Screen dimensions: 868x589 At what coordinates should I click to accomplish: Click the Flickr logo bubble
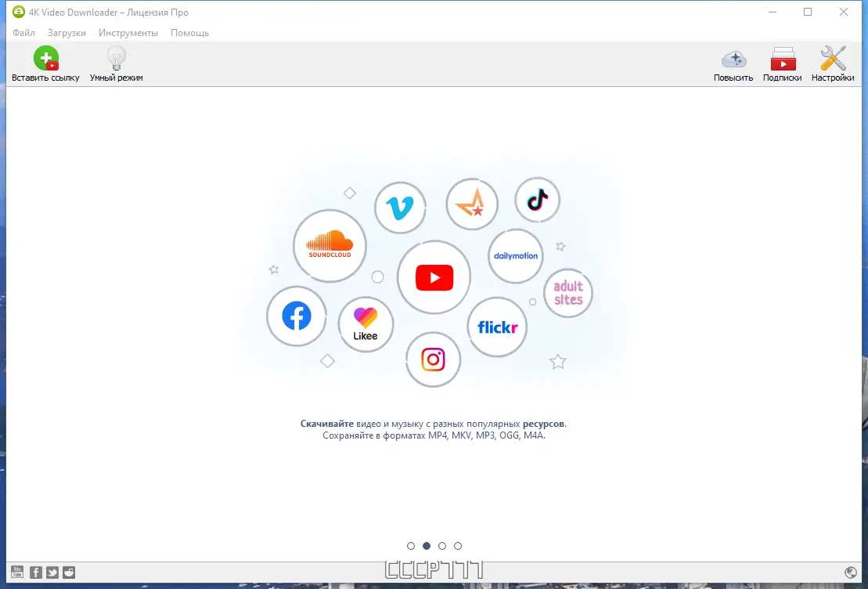[497, 327]
